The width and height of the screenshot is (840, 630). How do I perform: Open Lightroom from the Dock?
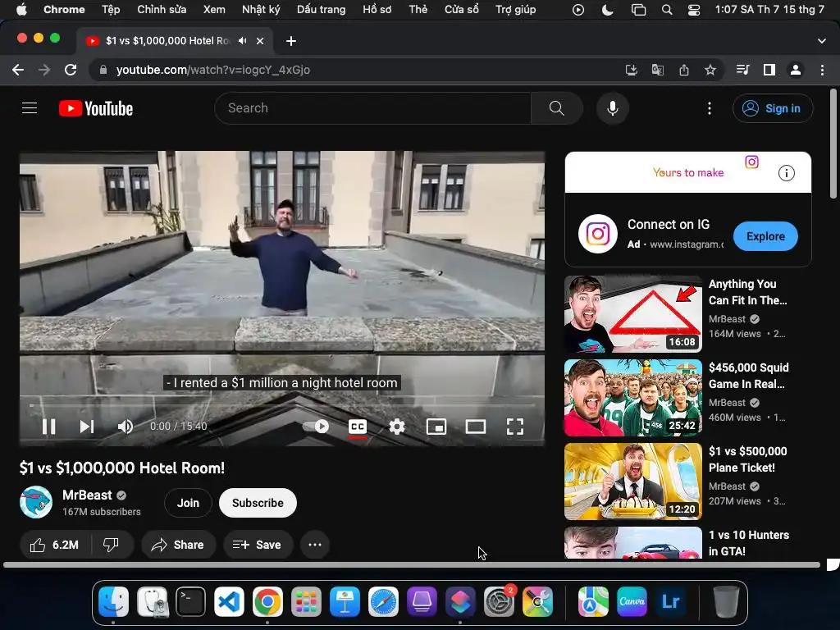coord(670,601)
